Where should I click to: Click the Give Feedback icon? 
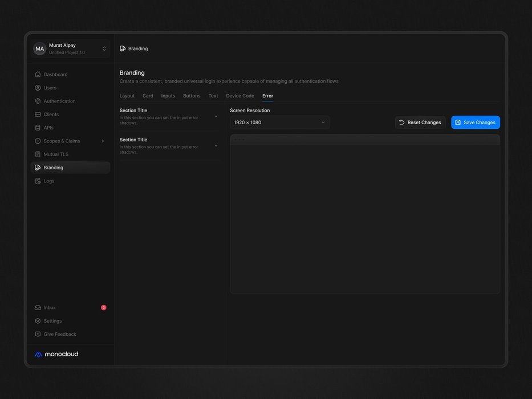(x=38, y=334)
